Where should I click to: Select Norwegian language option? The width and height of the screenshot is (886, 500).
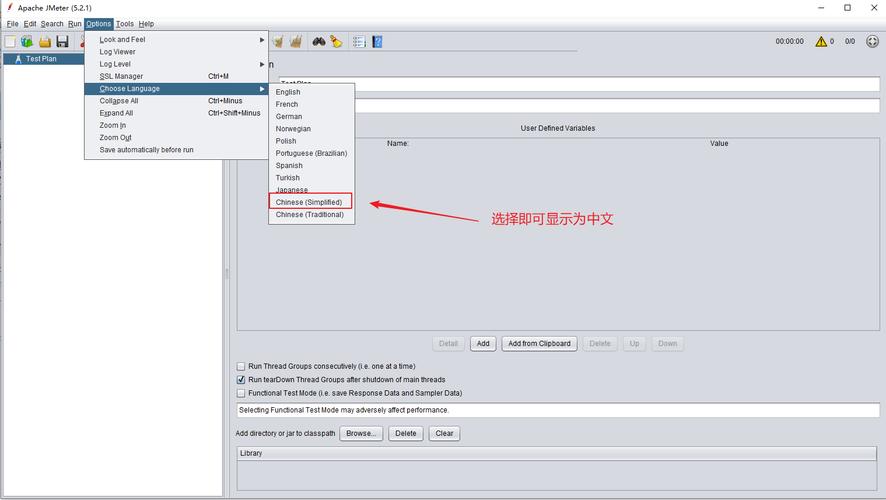(311, 129)
